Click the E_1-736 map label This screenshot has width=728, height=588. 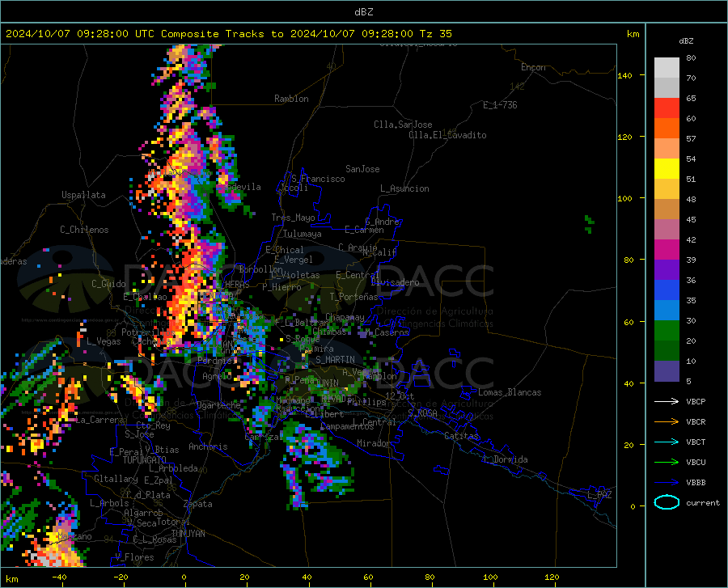coord(500,105)
